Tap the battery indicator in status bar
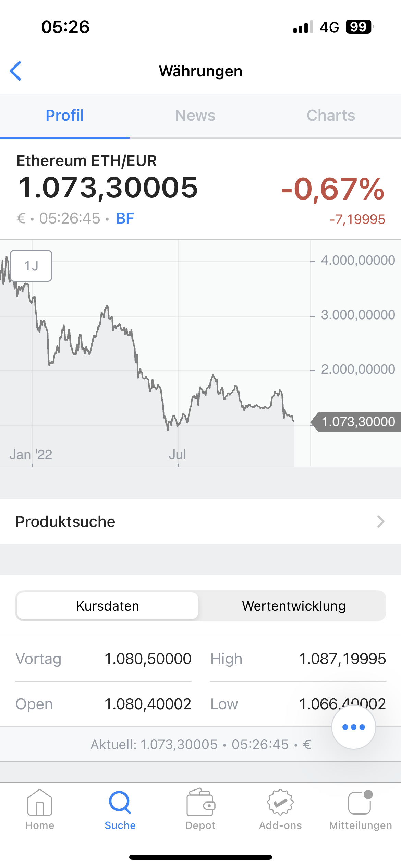 point(359,27)
